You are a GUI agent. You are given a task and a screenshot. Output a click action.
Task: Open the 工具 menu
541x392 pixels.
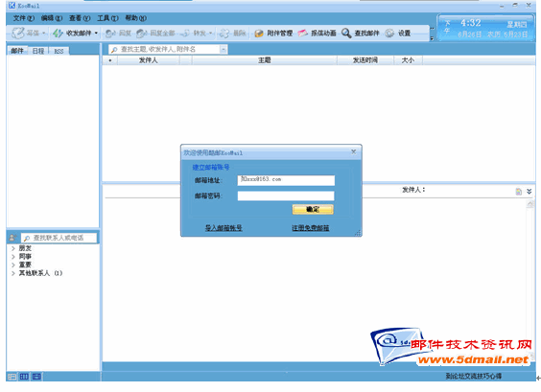107,18
